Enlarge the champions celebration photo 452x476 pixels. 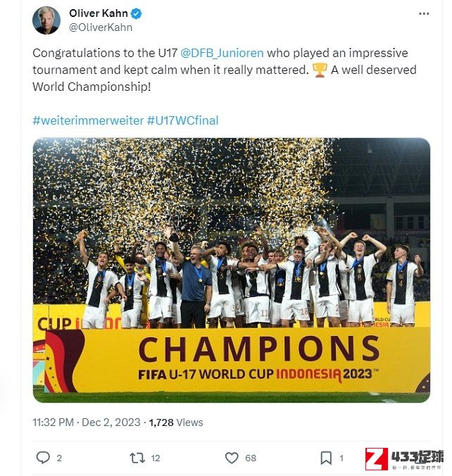[x=232, y=270]
